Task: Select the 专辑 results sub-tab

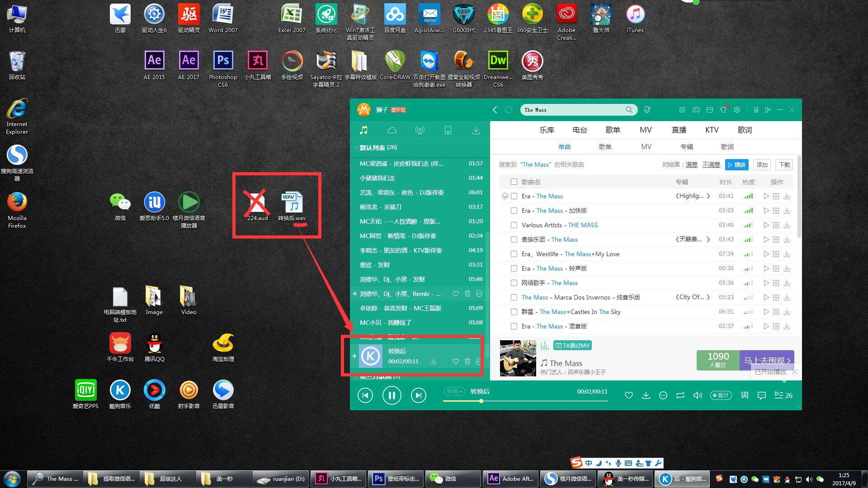Action: tap(687, 147)
